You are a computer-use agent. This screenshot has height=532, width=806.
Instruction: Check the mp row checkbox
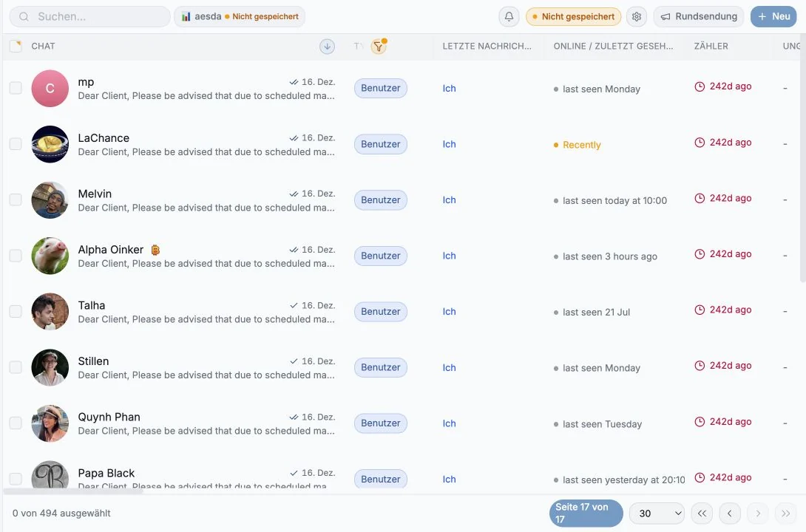click(x=16, y=88)
